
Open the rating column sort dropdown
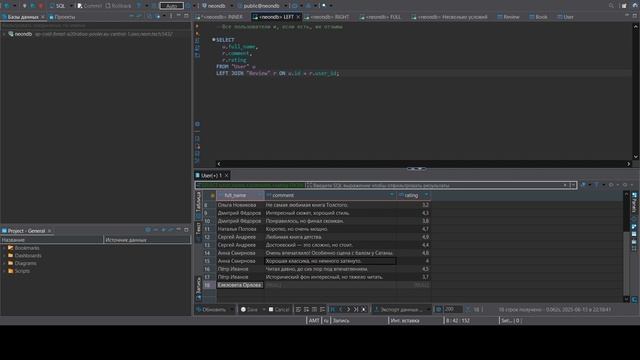(426, 195)
